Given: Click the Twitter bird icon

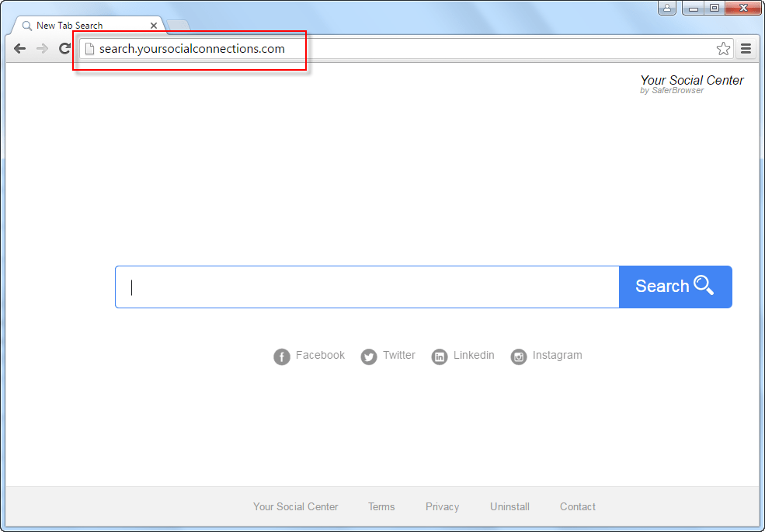Looking at the screenshot, I should pos(369,356).
